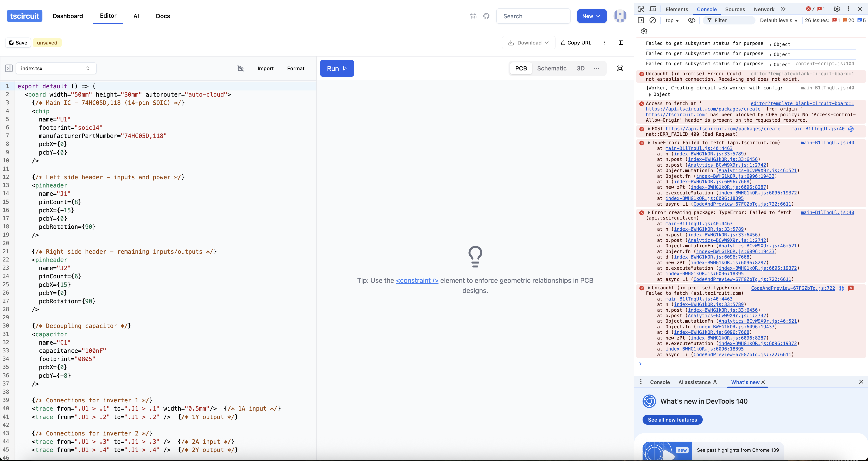
Task: Toggle the device toolbar icon
Action: [653, 9]
